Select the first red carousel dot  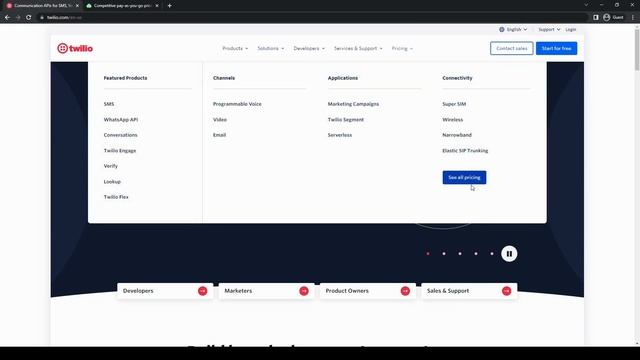pyautogui.click(x=428, y=254)
